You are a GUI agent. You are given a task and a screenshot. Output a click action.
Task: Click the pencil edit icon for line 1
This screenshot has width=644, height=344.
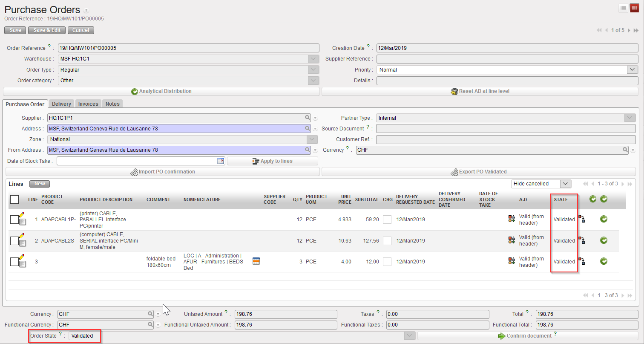pos(22,215)
